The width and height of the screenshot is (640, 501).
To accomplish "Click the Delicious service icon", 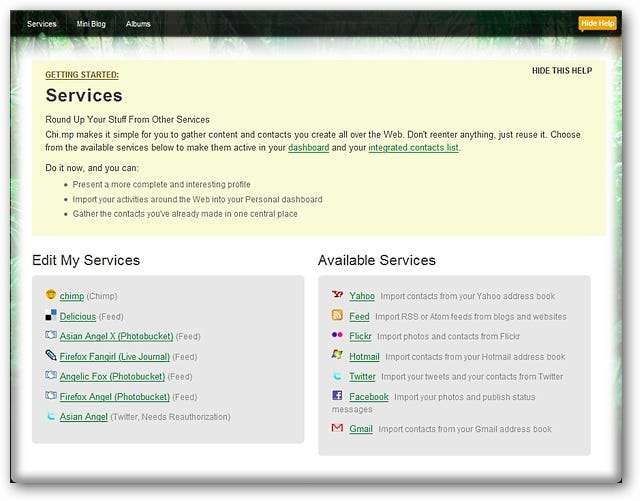I will 51,315.
